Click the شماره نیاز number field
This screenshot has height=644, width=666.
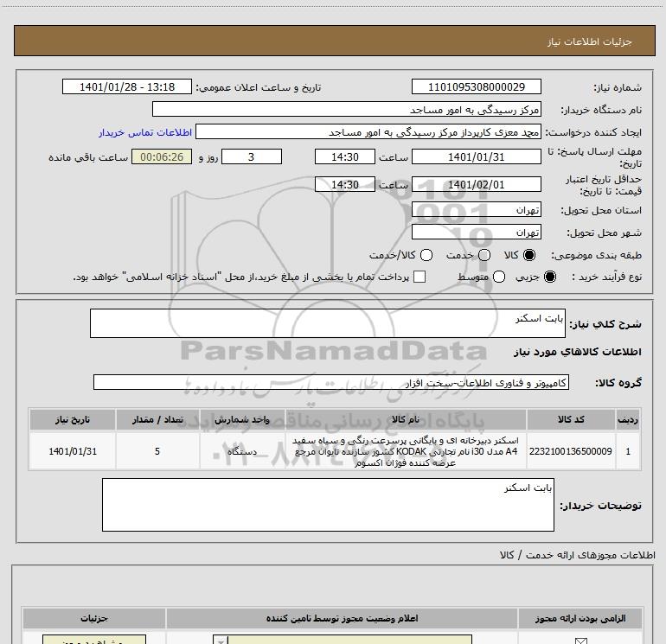pyautogui.click(x=476, y=87)
